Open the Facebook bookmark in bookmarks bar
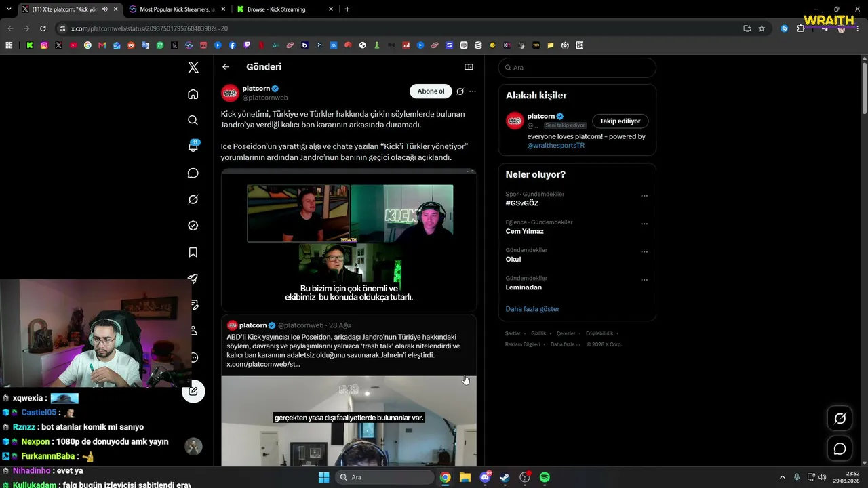The width and height of the screenshot is (868, 488). pos(233,45)
